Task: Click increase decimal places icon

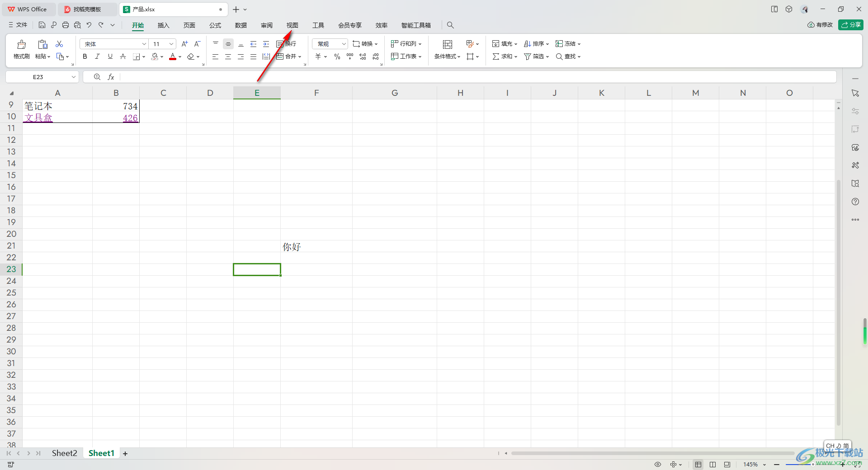Action: pos(363,56)
